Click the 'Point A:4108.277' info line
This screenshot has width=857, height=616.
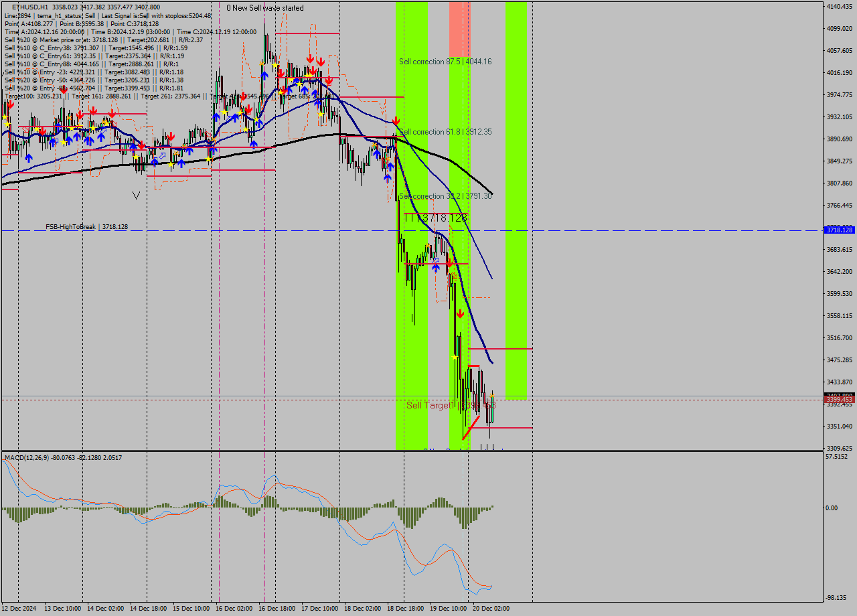coord(81,23)
